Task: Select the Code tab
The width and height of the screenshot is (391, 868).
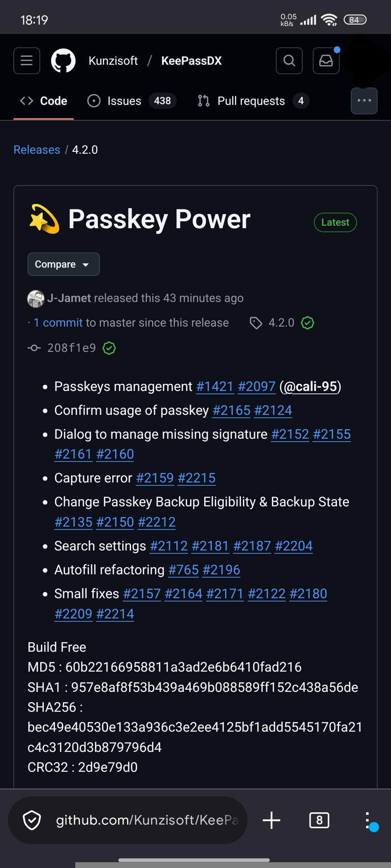Action: (44, 101)
